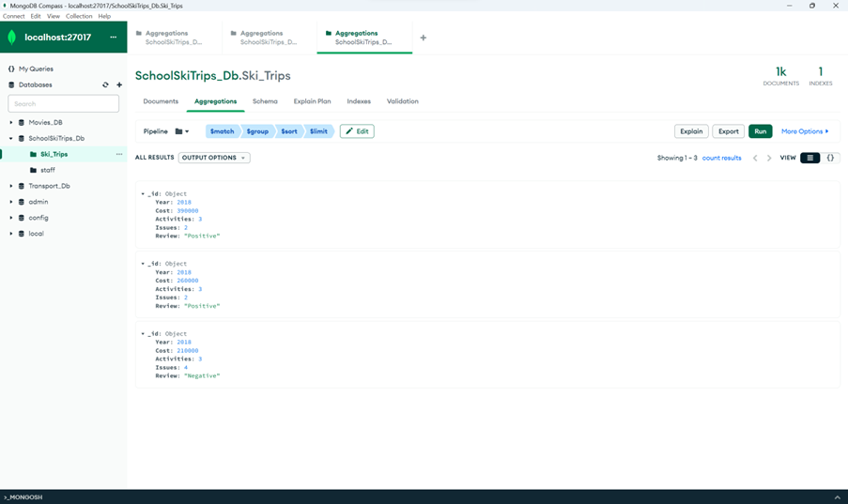Viewport: 848px width, 504px height.
Task: Create a new database with plus icon
Action: pos(119,84)
